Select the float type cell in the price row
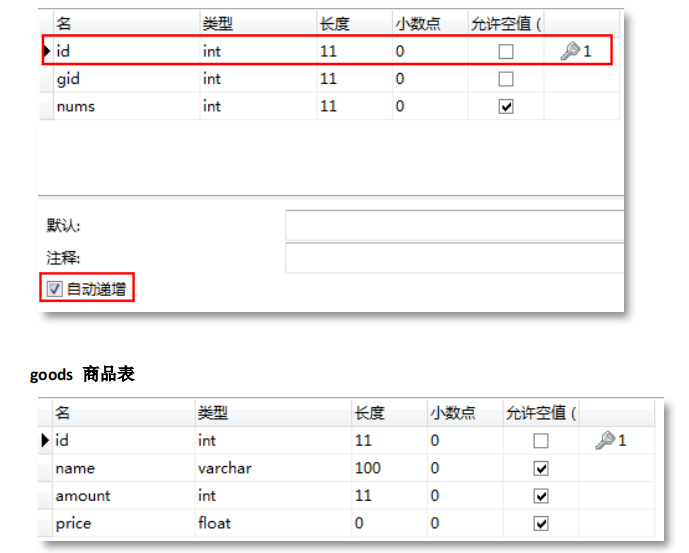The image size is (689, 553). coord(273,524)
